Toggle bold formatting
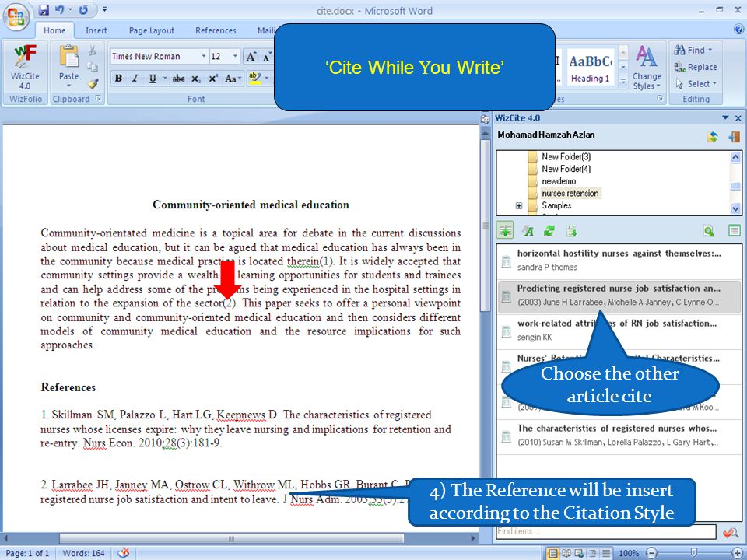Image resolution: width=747 pixels, height=560 pixels. pos(118,79)
